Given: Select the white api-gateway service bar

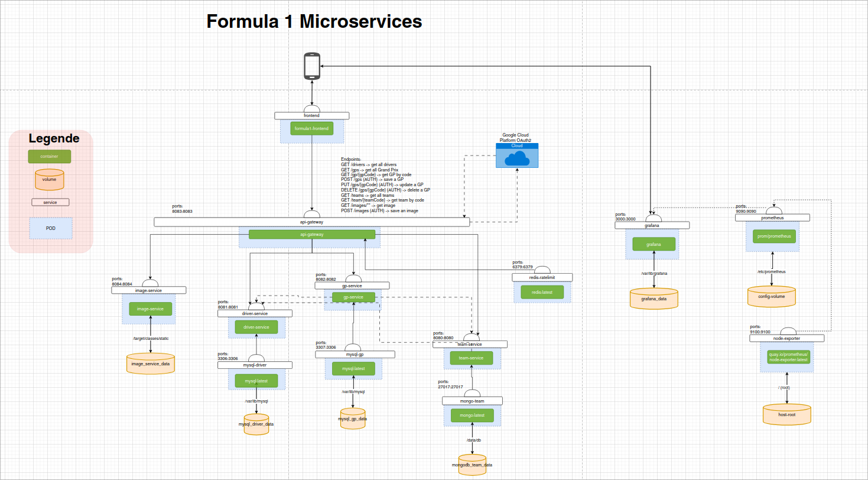Looking at the screenshot, I should [x=312, y=222].
